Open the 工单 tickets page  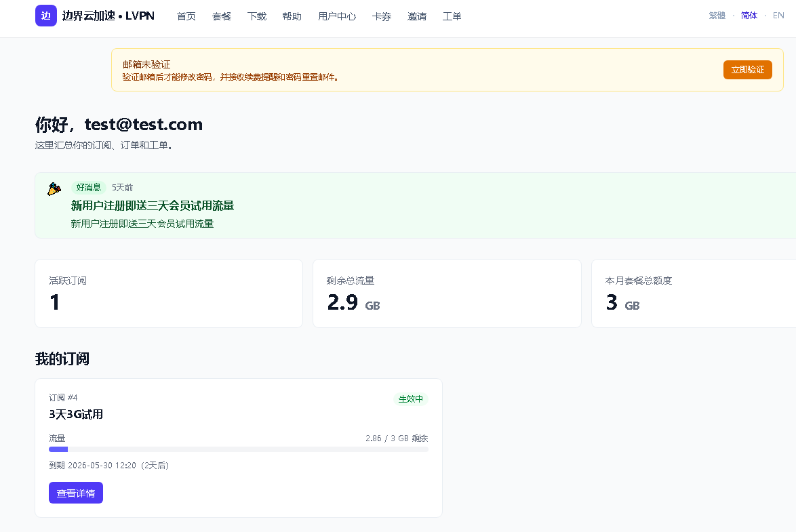coord(452,16)
